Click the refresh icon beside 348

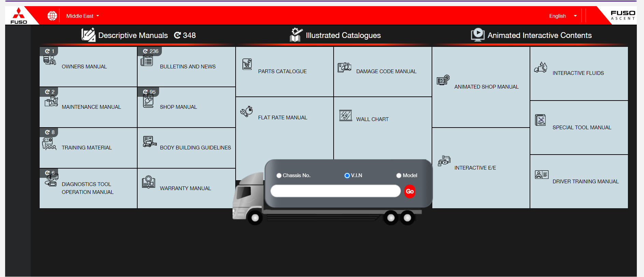tap(178, 35)
